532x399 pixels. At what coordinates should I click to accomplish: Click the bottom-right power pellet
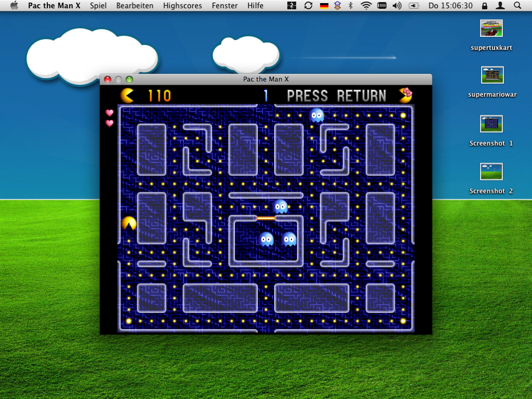tap(403, 320)
